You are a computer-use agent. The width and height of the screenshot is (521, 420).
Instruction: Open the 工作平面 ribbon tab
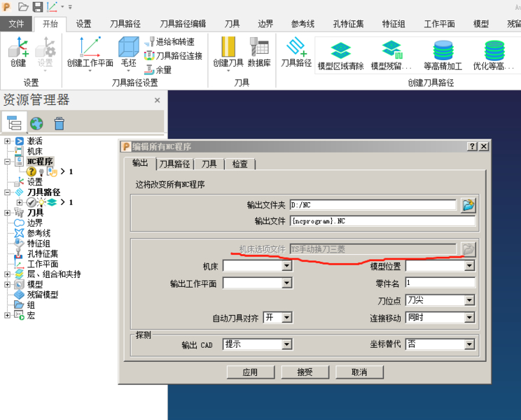439,24
